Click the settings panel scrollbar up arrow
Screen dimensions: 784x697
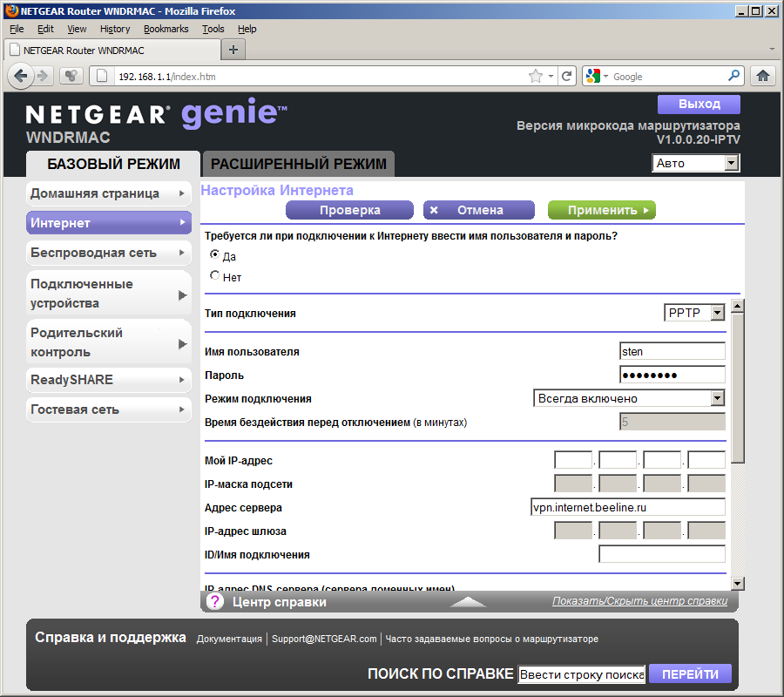[x=738, y=306]
